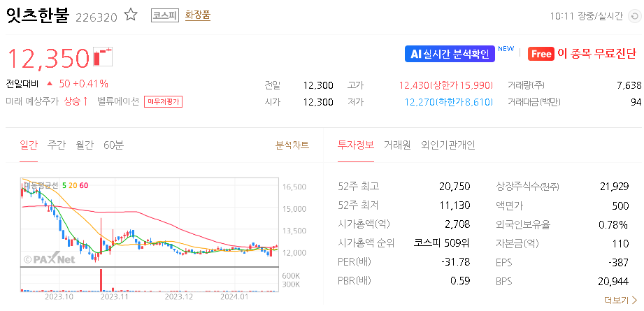Click the 잇츠한불 stock name heading
This screenshot has width=644, height=311.
point(37,15)
